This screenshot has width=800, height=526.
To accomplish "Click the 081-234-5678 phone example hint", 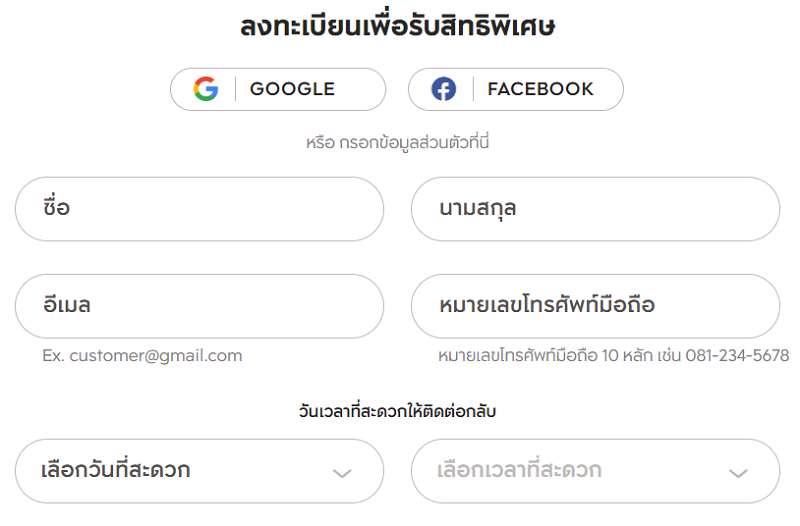I will tap(737, 355).
